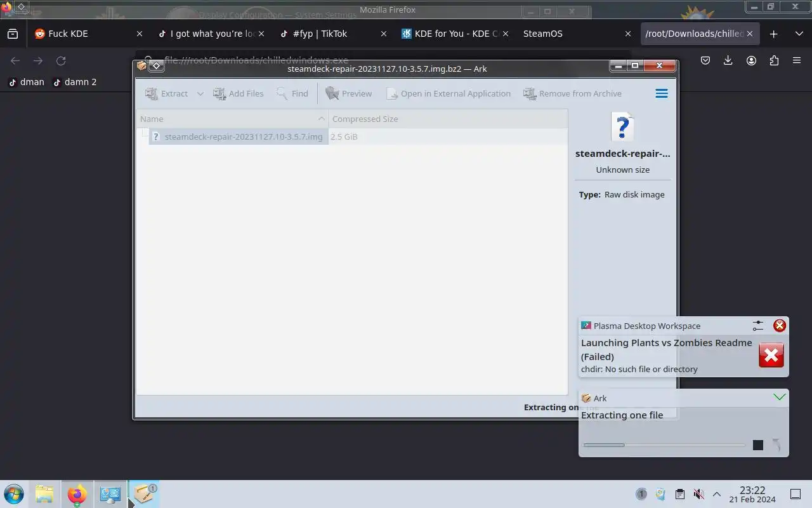
Task: Click the red error icon in notification
Action: pyautogui.click(x=771, y=356)
